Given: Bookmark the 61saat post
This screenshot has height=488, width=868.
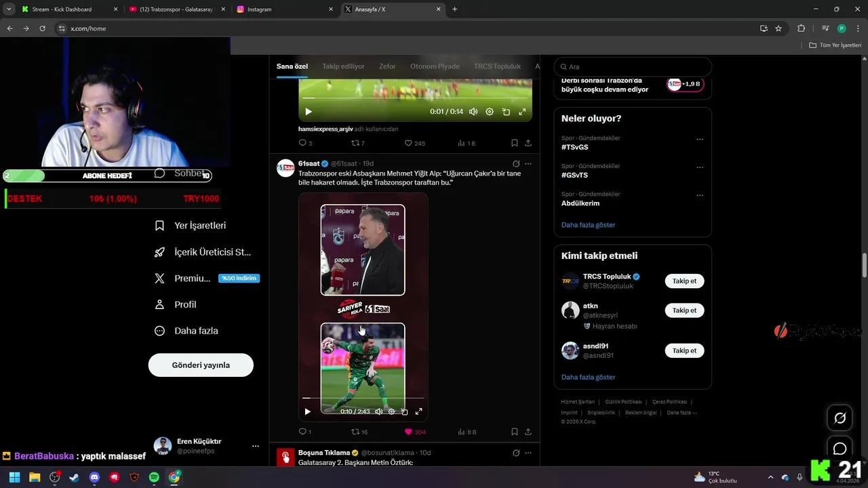Looking at the screenshot, I should coord(515,432).
